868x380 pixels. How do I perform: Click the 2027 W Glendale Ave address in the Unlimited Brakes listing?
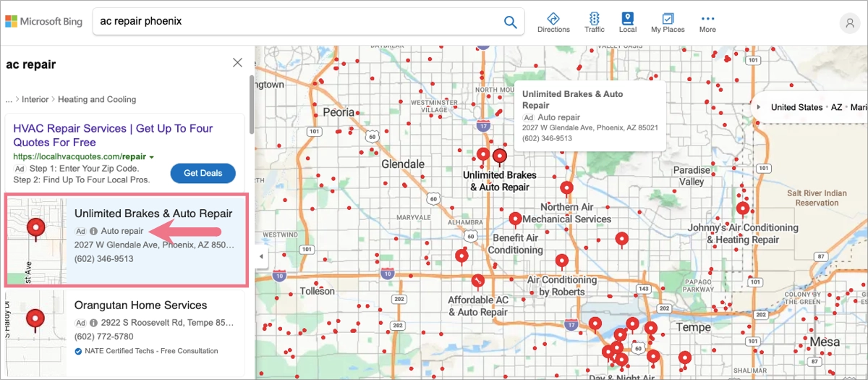coord(154,245)
